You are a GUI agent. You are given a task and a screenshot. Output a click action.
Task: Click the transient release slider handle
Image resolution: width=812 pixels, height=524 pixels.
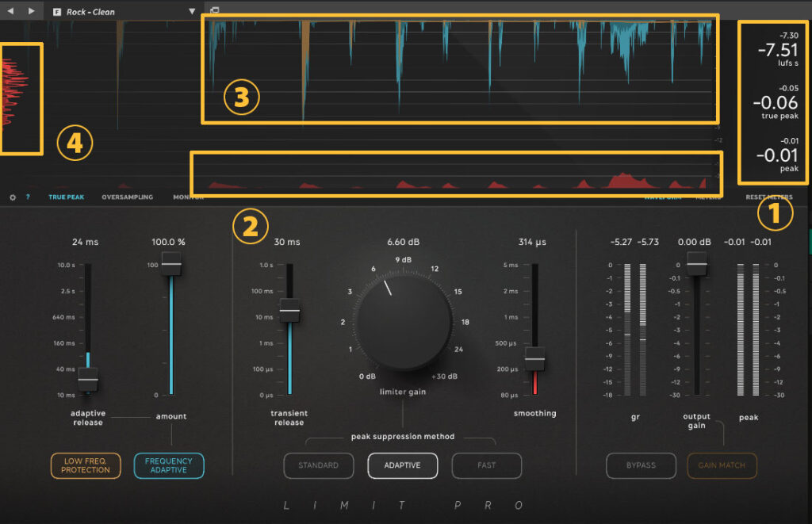point(290,311)
